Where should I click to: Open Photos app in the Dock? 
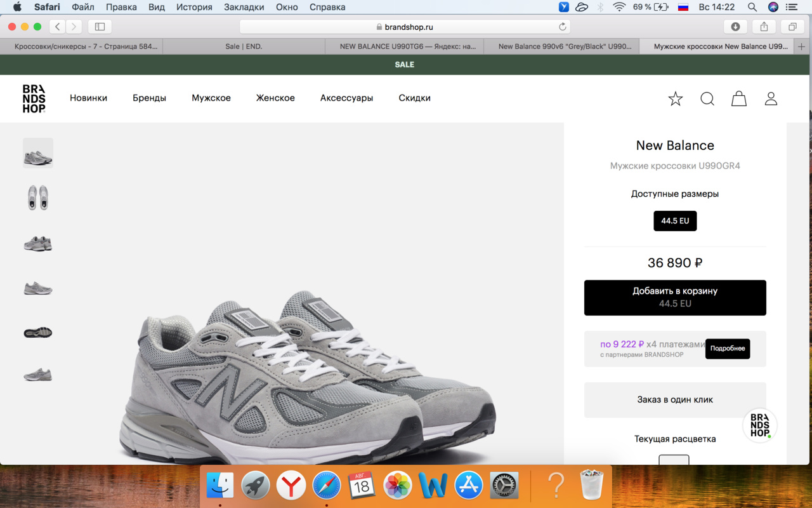pos(398,486)
